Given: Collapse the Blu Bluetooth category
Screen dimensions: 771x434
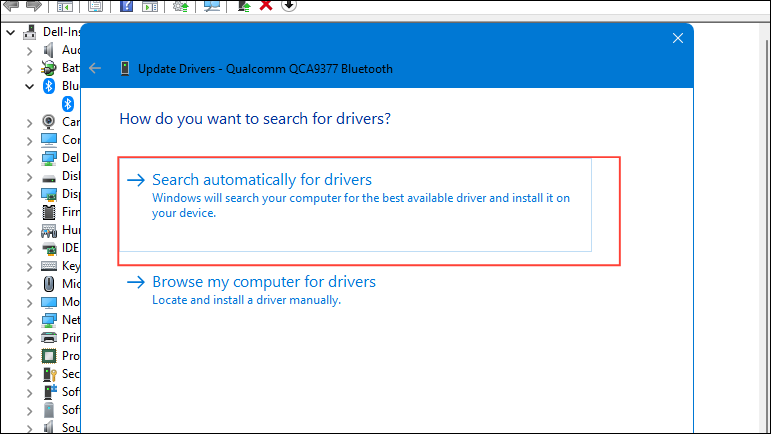Looking at the screenshot, I should pyautogui.click(x=30, y=87).
